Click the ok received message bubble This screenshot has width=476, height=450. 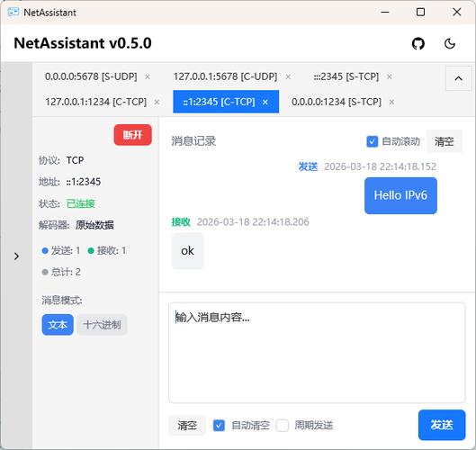[187, 251]
